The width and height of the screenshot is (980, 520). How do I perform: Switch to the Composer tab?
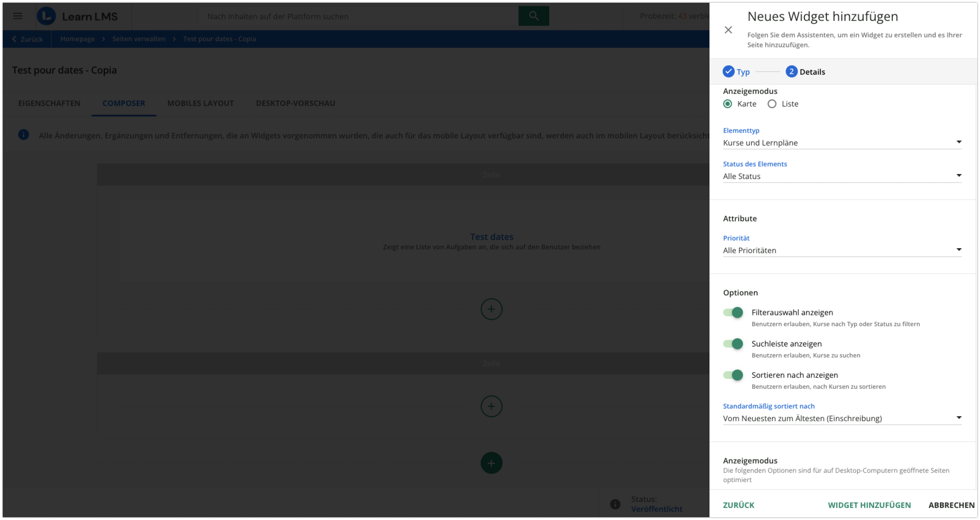tap(124, 103)
